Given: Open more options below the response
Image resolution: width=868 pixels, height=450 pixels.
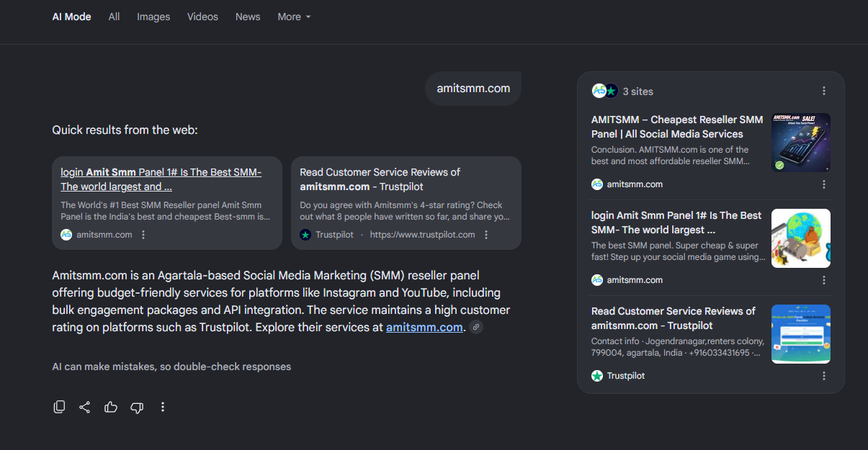Looking at the screenshot, I should tap(163, 407).
